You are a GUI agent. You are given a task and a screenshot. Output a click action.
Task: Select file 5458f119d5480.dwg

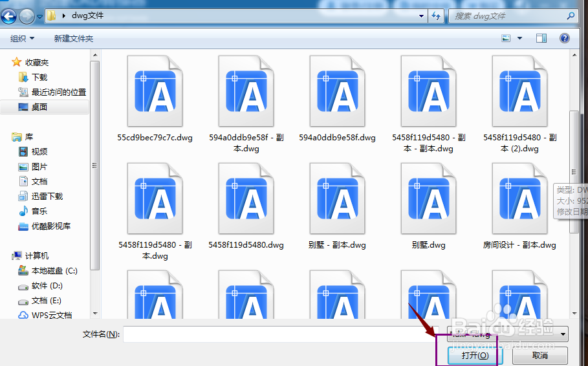(x=246, y=207)
